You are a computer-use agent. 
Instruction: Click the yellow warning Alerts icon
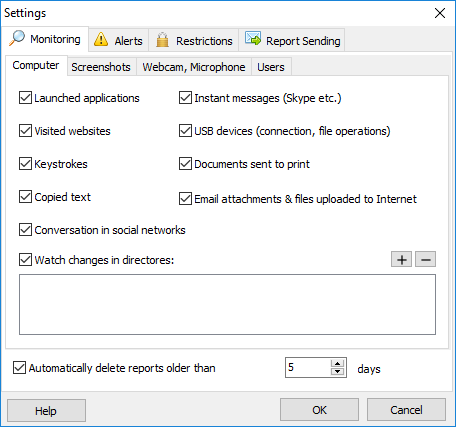pos(101,39)
